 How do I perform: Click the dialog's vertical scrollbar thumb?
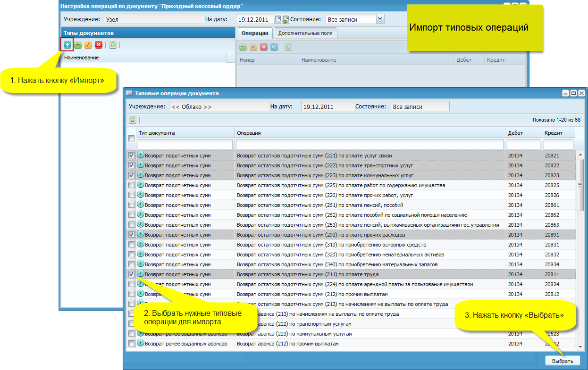coord(580,185)
